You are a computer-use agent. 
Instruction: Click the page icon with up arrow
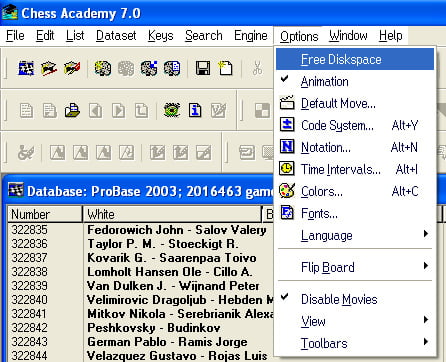pyautogui.click(x=142, y=110)
